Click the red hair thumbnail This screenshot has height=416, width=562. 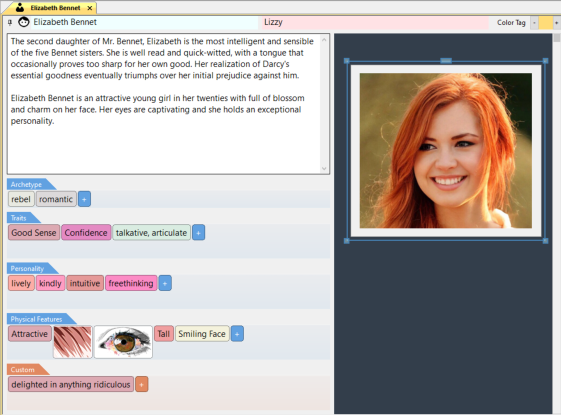(x=73, y=342)
